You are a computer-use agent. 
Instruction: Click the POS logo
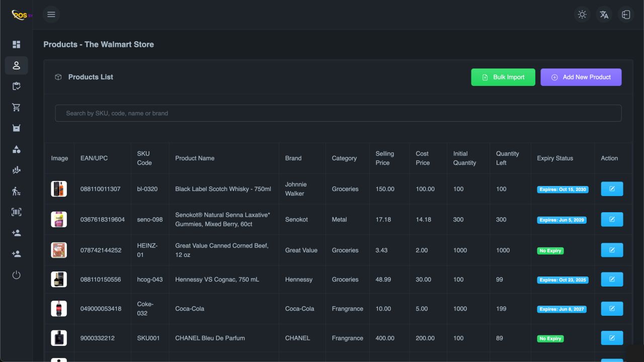click(22, 15)
